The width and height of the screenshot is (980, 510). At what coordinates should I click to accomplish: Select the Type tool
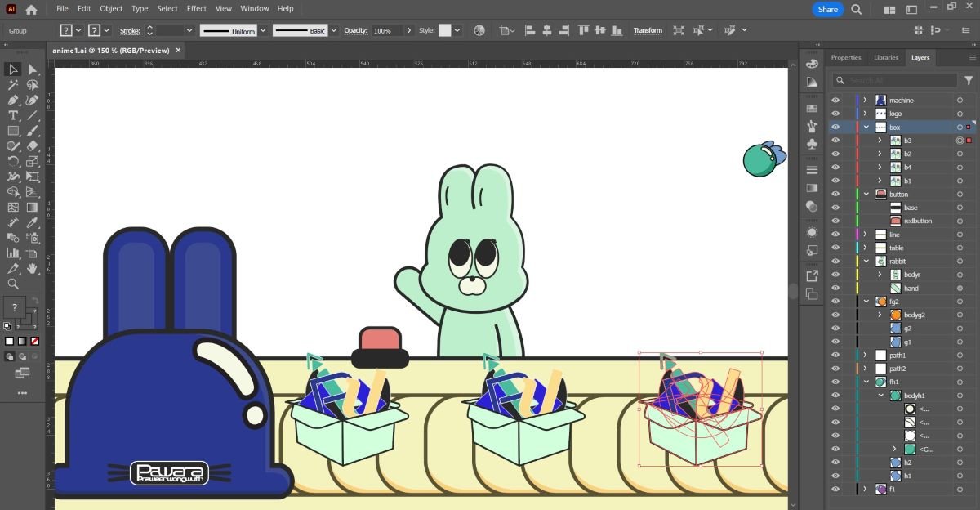click(13, 116)
